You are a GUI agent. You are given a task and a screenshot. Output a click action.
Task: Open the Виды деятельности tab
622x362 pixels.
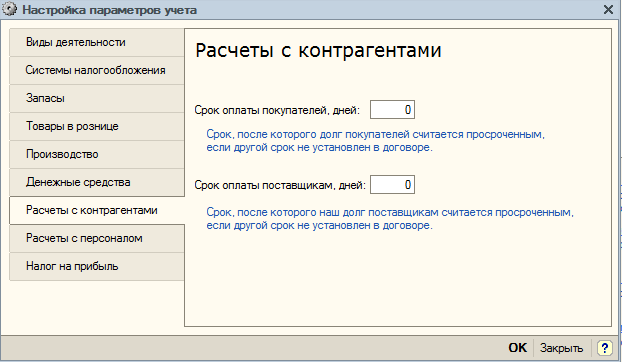pyautogui.click(x=97, y=42)
